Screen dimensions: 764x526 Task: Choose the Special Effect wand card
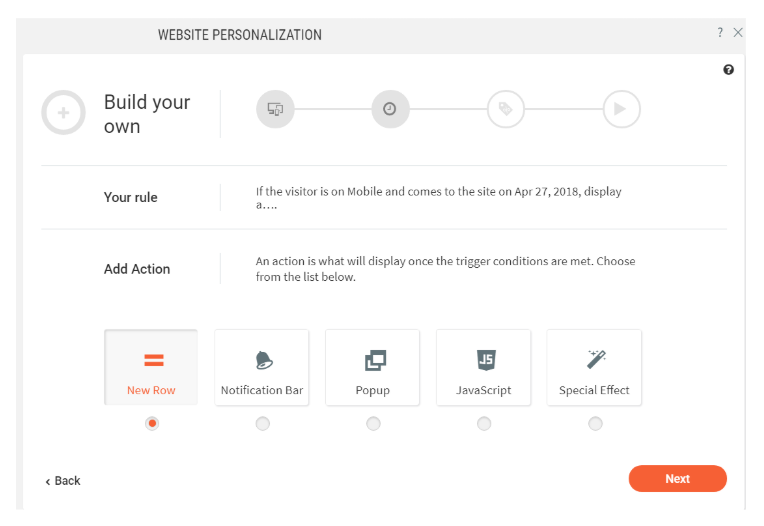pyautogui.click(x=594, y=367)
